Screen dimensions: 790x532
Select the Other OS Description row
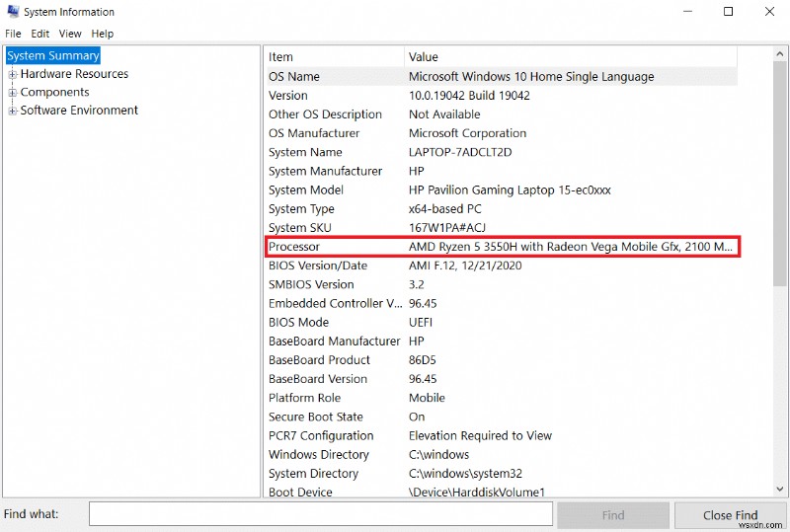click(x=502, y=114)
